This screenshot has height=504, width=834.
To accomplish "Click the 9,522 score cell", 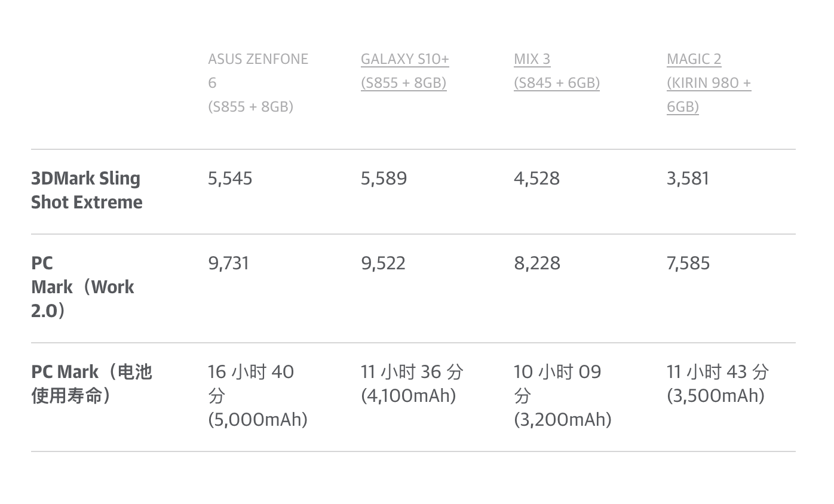I will pos(383,263).
